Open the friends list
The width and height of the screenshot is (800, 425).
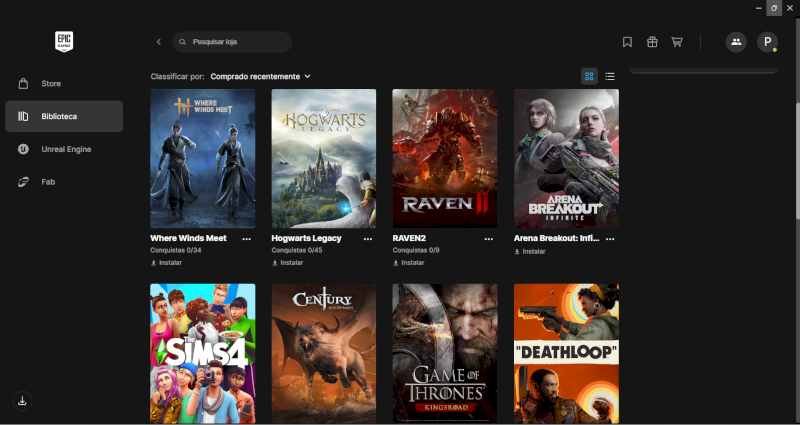[x=736, y=42]
